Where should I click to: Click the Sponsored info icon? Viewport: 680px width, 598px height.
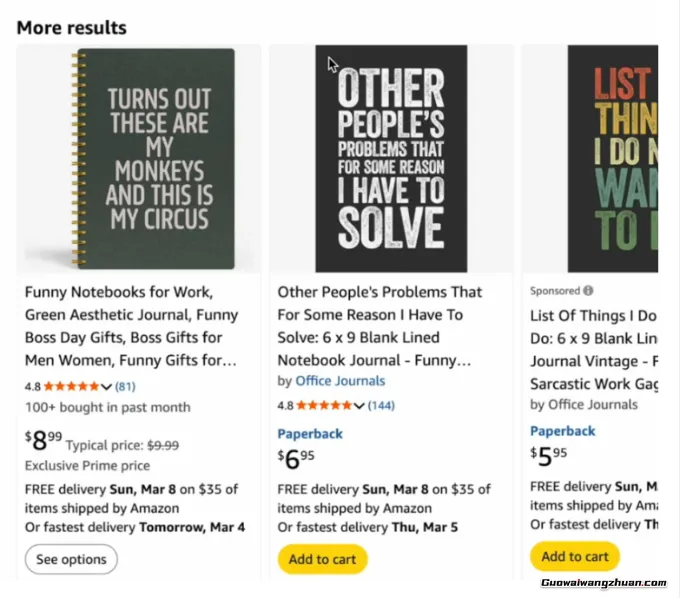point(588,291)
